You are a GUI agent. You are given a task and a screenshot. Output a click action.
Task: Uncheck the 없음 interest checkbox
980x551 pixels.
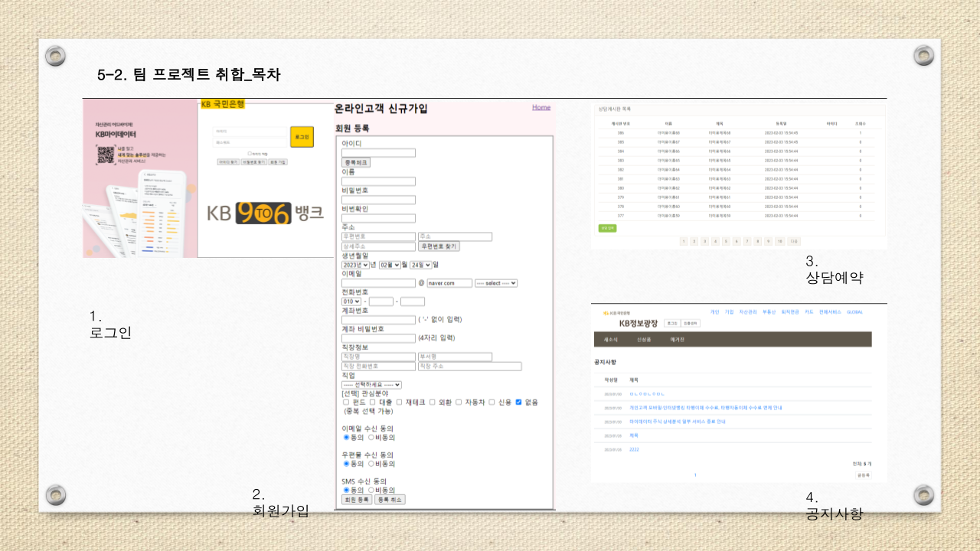pyautogui.click(x=518, y=403)
